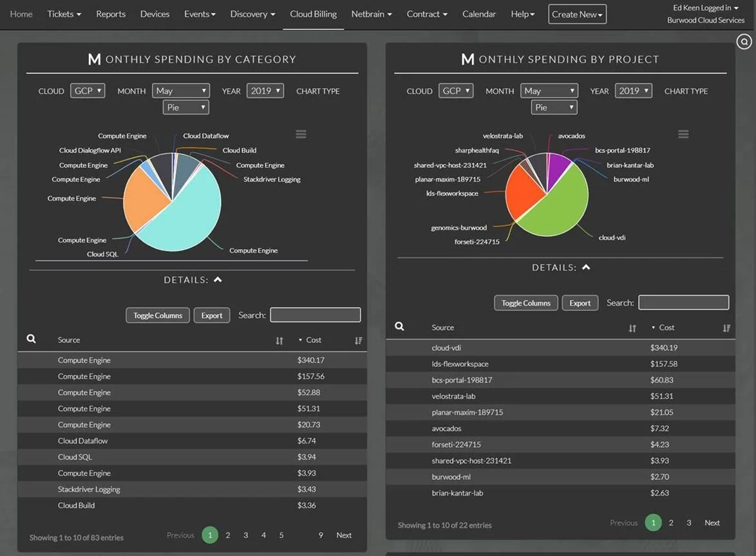Viewport: 756px width, 556px height.
Task: Click the Cloud Dialogflow API chart label
Action: click(90, 150)
